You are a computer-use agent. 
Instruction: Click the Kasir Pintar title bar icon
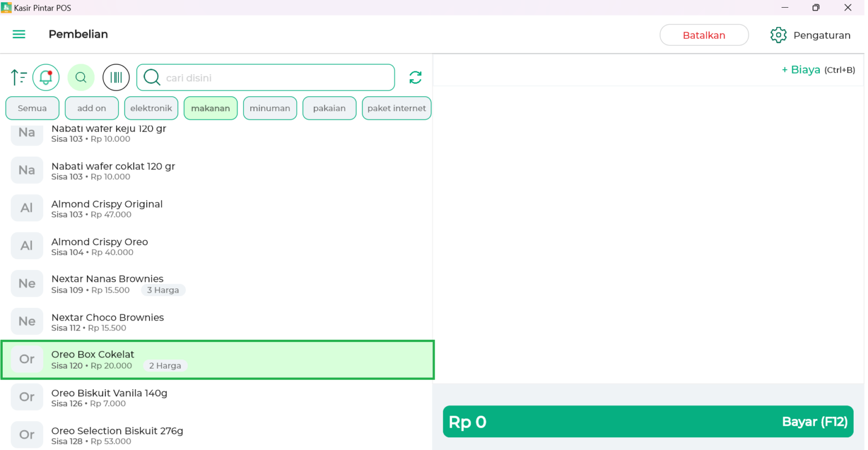8,8
